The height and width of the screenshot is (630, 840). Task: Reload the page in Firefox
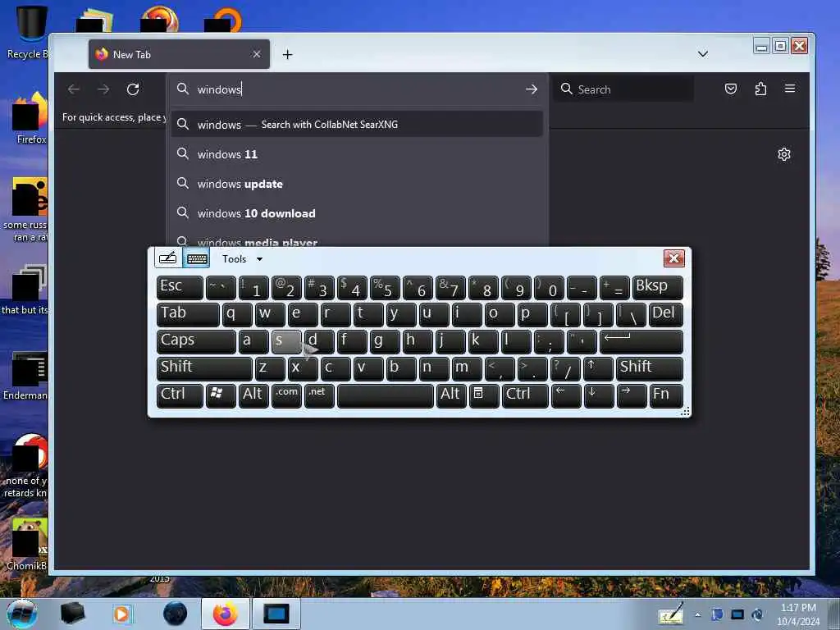(133, 89)
